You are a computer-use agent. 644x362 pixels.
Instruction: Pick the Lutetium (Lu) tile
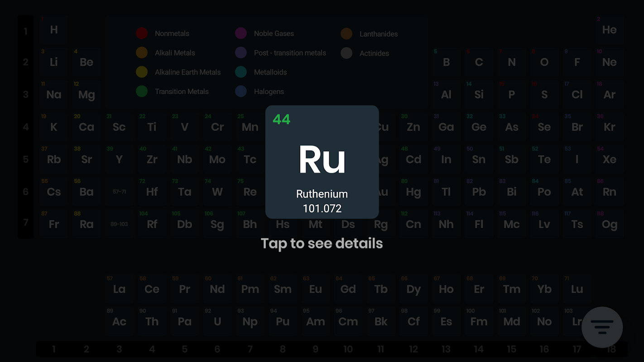point(577,289)
